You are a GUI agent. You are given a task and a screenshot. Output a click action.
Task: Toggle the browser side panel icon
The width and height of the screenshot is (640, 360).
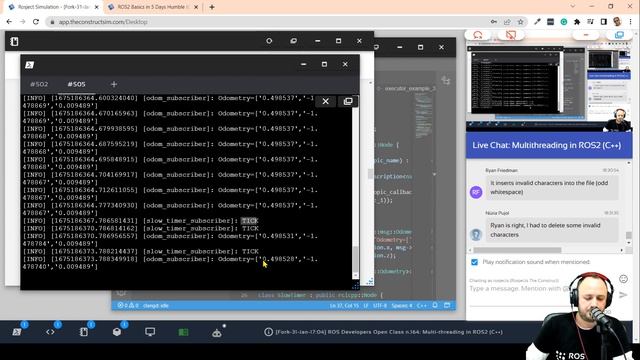click(x=604, y=22)
